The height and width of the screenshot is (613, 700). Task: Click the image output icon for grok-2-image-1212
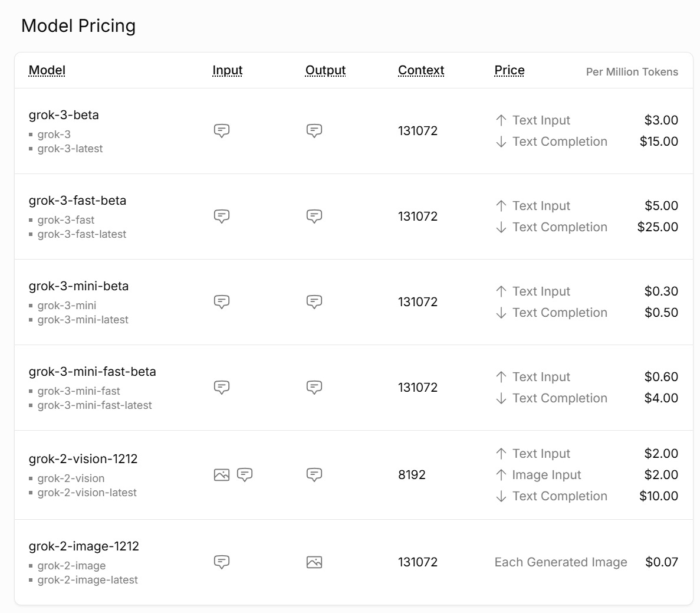point(314,562)
